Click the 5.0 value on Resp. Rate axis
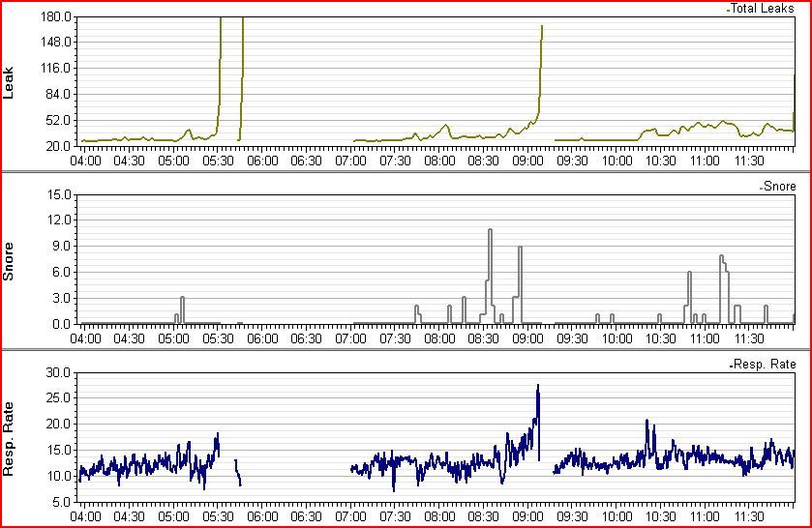Viewport: 812px width, 528px height. click(x=62, y=502)
